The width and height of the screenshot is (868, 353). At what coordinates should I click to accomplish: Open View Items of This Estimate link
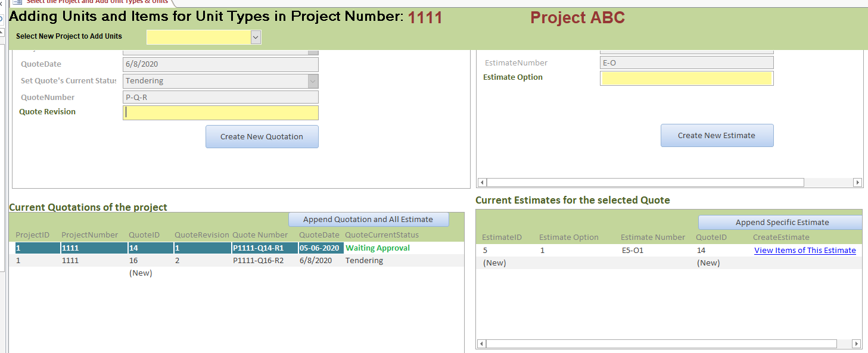pyautogui.click(x=805, y=251)
